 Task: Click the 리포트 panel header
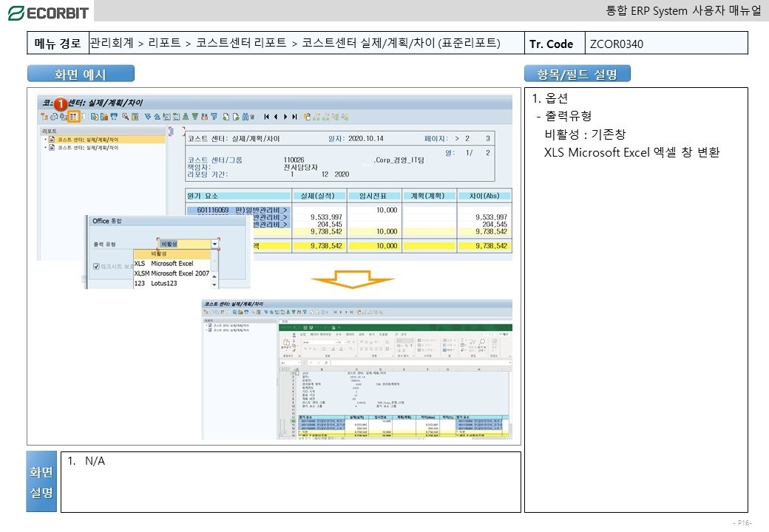(104, 131)
